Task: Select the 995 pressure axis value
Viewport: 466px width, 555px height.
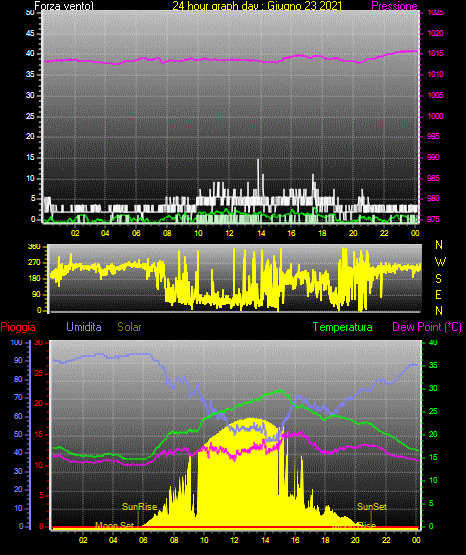Action: [433, 136]
